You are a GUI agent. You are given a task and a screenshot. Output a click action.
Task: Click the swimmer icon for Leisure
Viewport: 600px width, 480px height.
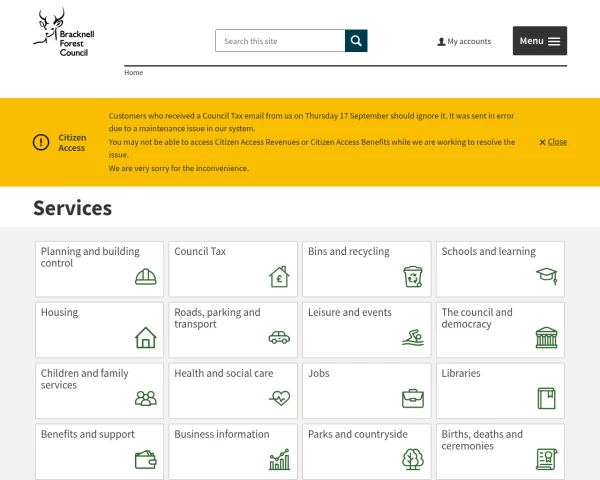tap(413, 338)
